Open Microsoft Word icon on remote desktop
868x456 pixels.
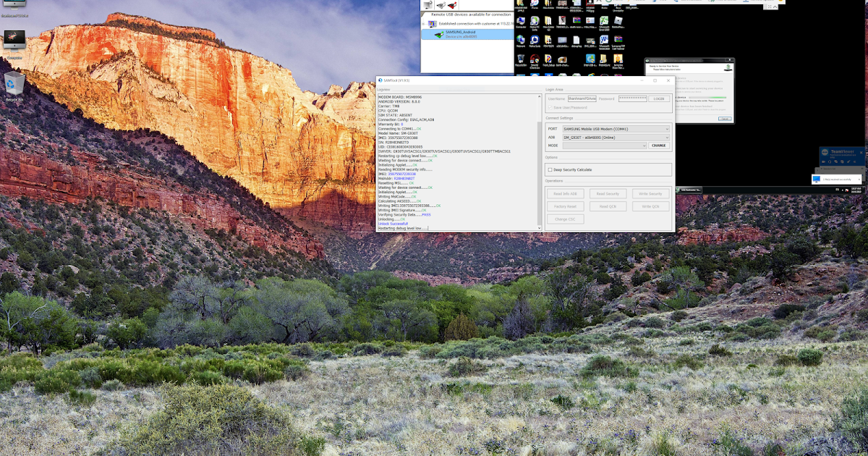pyautogui.click(x=604, y=41)
